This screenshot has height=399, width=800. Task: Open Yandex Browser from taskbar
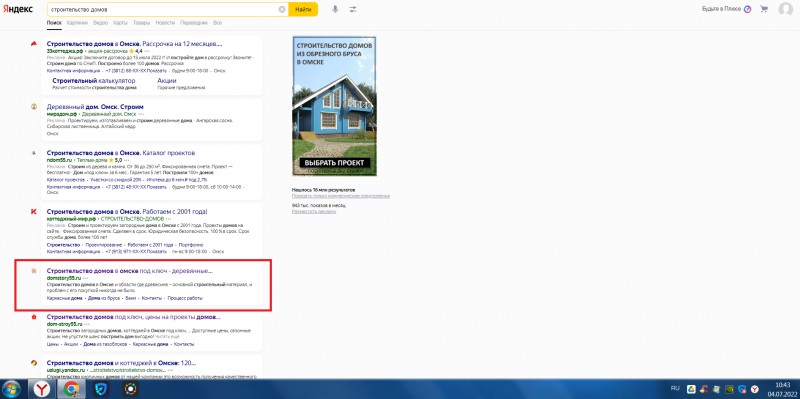(x=42, y=389)
